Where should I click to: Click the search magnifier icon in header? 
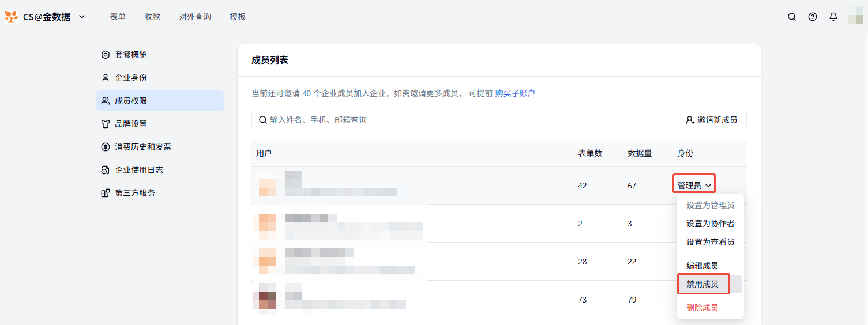792,17
